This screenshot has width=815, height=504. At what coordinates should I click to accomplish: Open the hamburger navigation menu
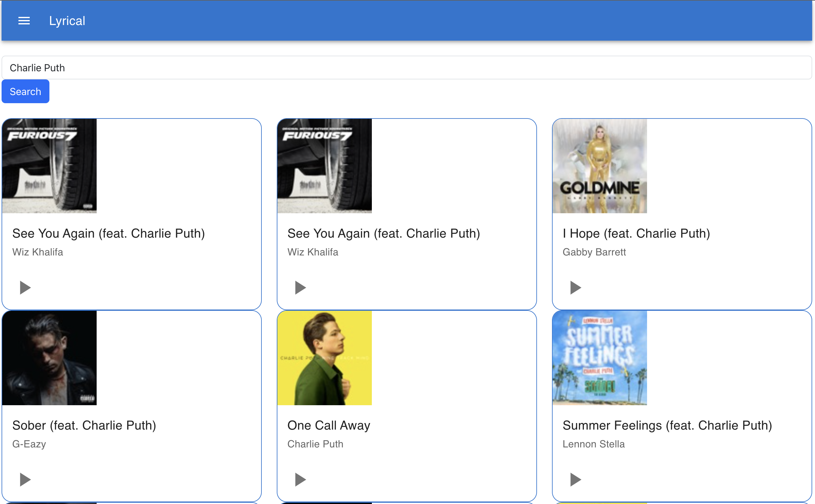click(24, 21)
